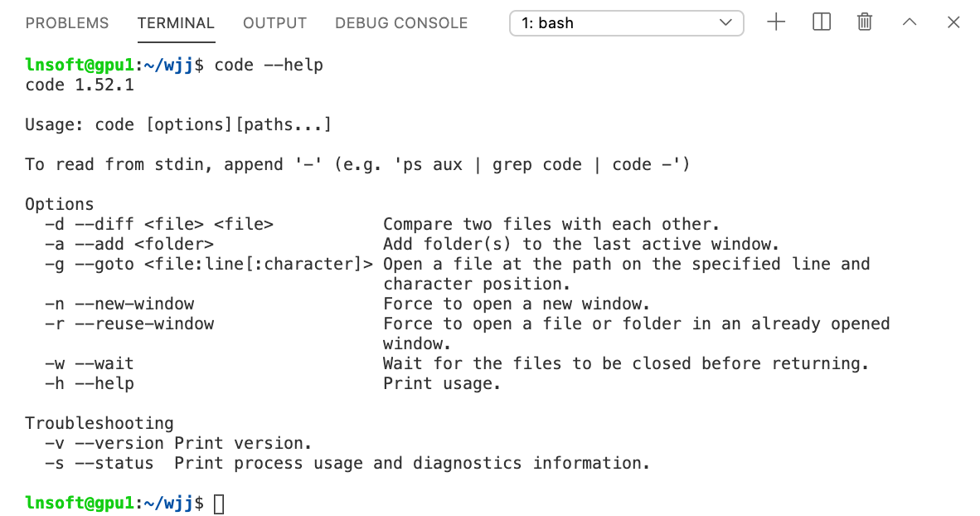Click the 'code --help' command text

(x=269, y=65)
